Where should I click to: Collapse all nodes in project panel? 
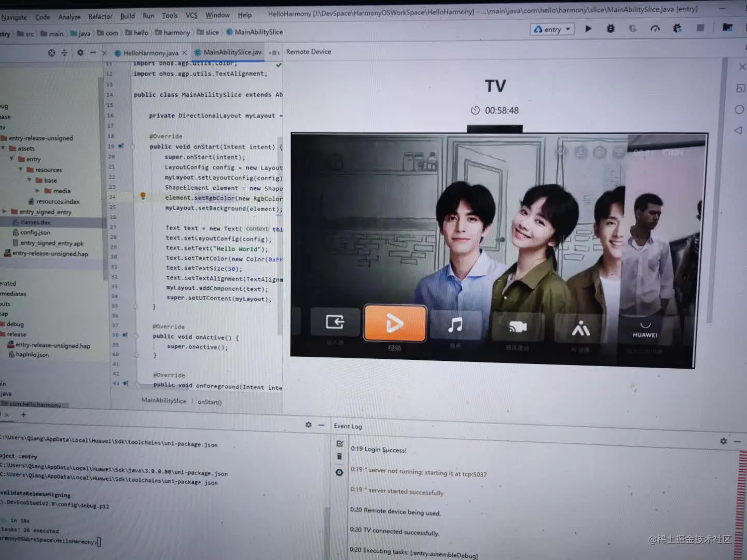(64, 52)
